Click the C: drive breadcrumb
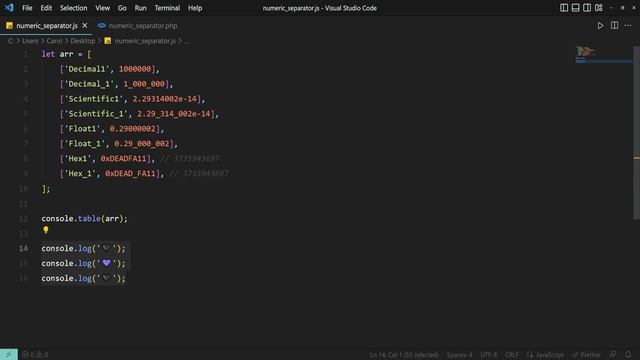Screen dimensions: 640x360 point(11,41)
